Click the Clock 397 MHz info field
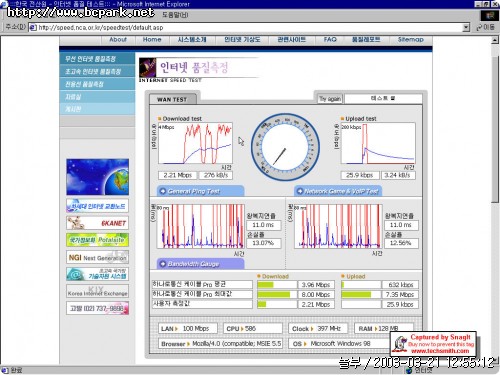Viewport: 500px width, 375px height. click(x=318, y=328)
